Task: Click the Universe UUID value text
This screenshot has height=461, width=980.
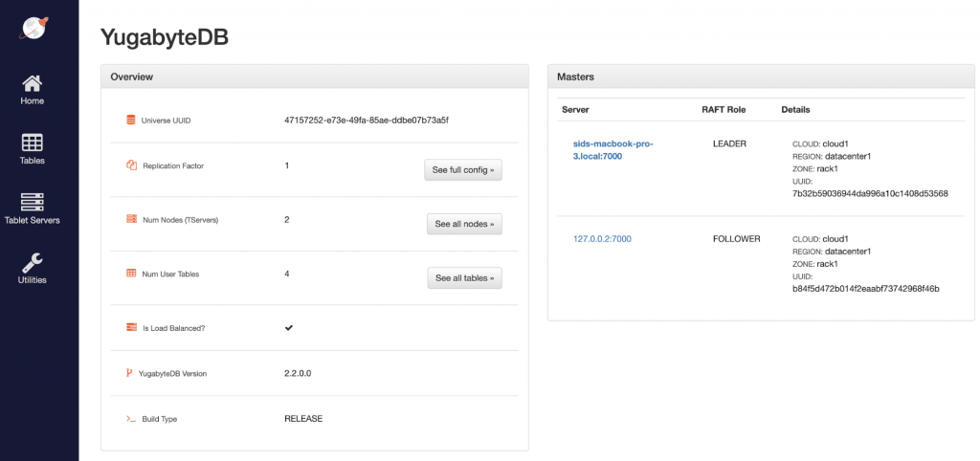Action: [x=366, y=121]
